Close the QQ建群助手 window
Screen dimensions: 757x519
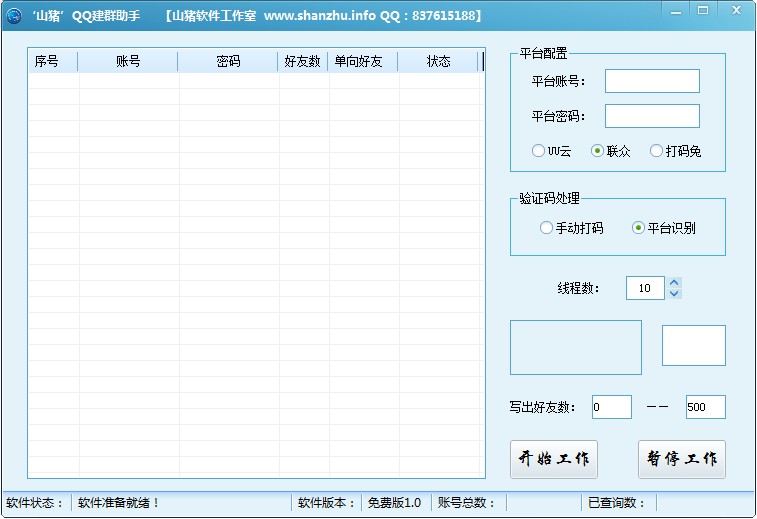point(736,11)
